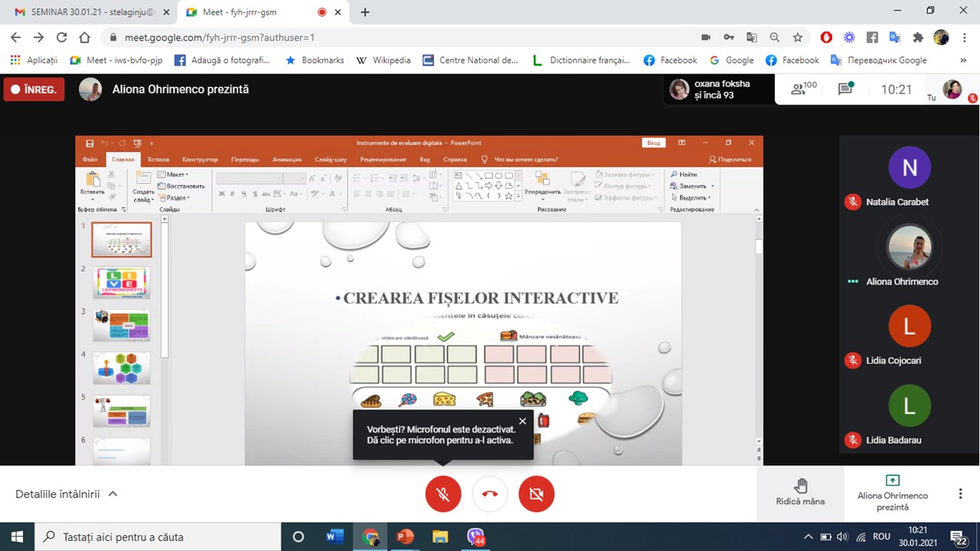Screen dimensions: 980x551
Task: Open the three-dot more options menu
Action: [960, 494]
